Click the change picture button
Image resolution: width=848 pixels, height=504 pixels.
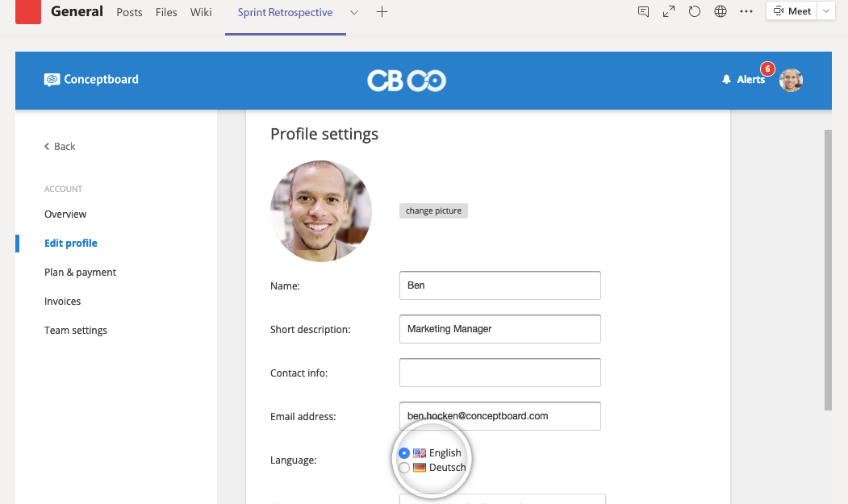click(433, 211)
